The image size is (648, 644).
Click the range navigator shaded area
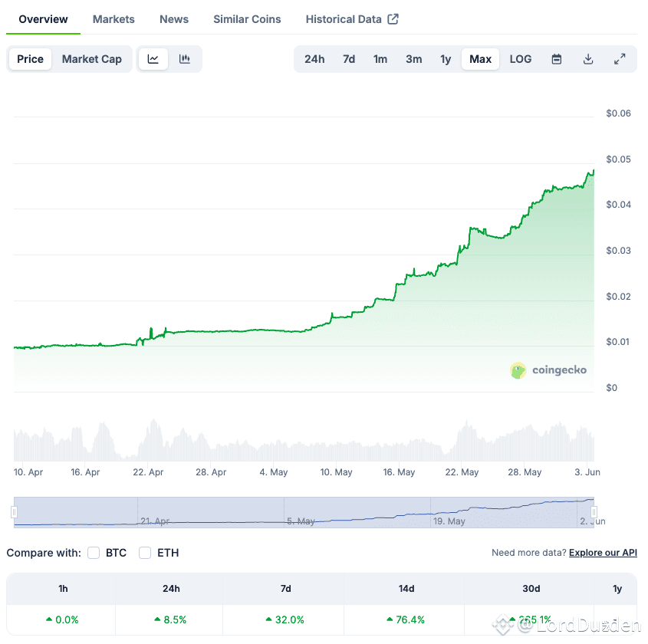point(304,512)
